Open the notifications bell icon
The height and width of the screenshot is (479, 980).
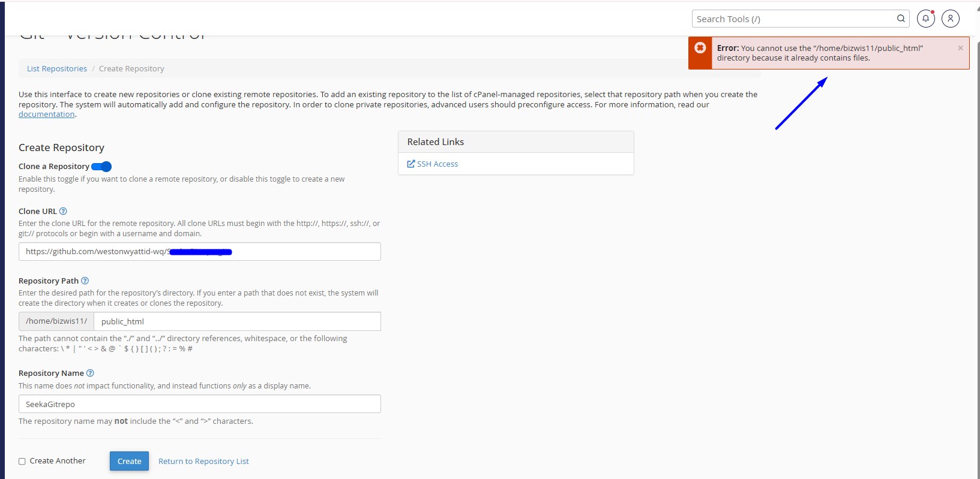click(x=926, y=19)
